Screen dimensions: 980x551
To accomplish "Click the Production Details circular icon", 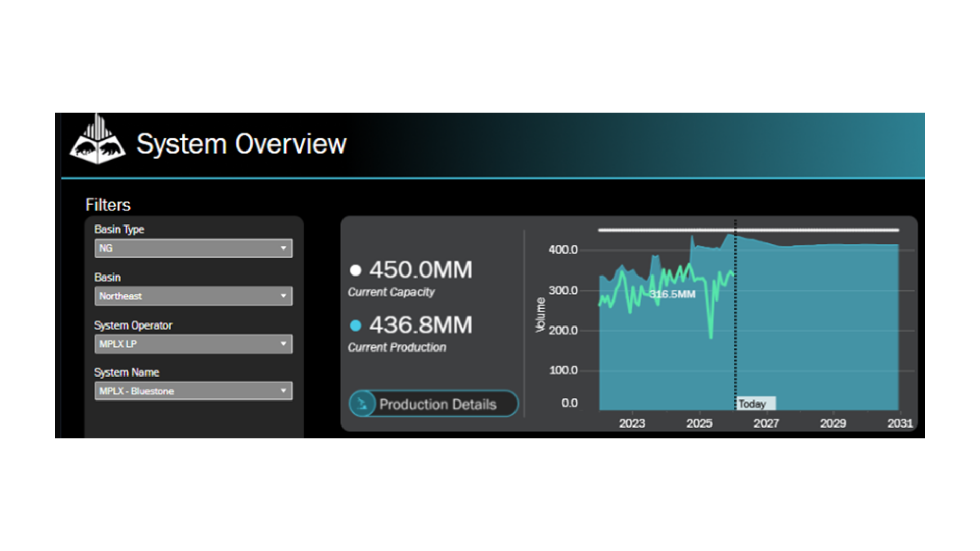I will pyautogui.click(x=362, y=404).
